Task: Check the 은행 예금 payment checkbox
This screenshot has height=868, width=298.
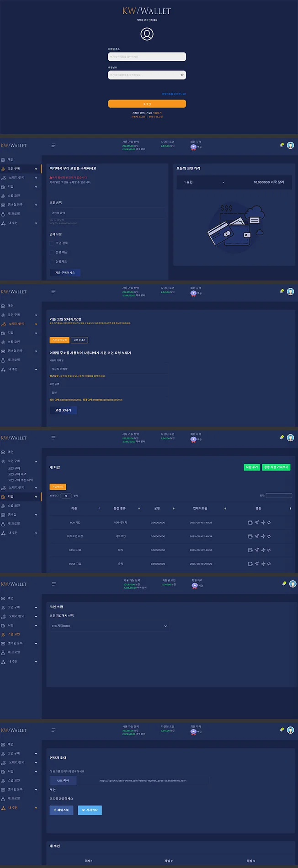Action: (52, 252)
